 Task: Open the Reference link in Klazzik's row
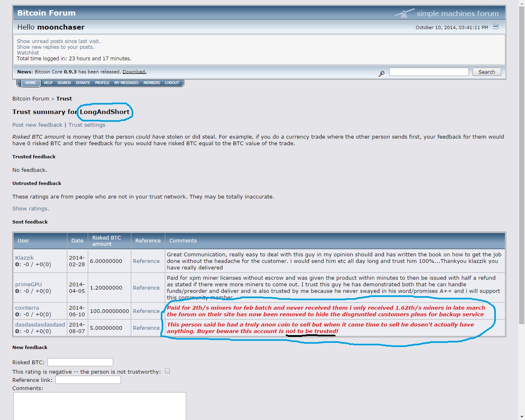click(x=146, y=261)
